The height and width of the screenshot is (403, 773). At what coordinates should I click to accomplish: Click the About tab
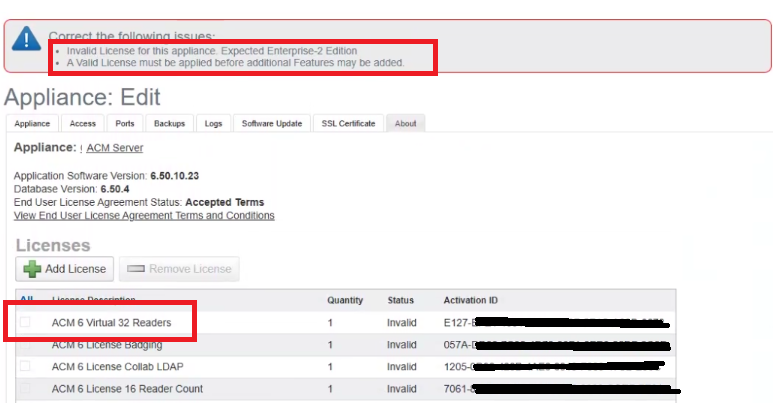[x=406, y=124]
